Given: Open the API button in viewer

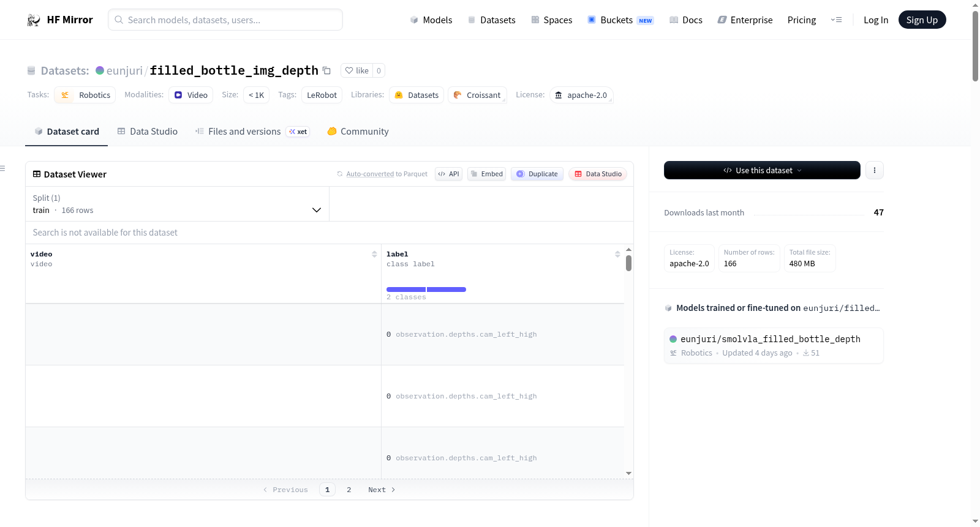Looking at the screenshot, I should point(448,174).
